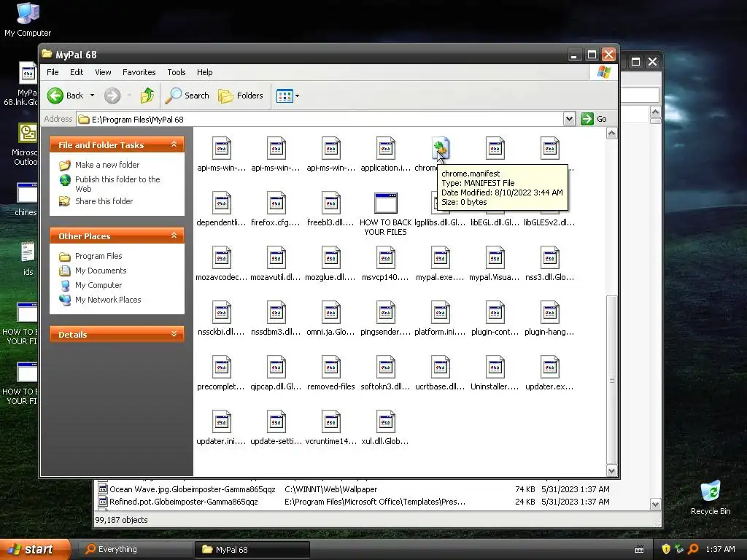
Task: Expand the Address bar dropdown
Action: 569,119
